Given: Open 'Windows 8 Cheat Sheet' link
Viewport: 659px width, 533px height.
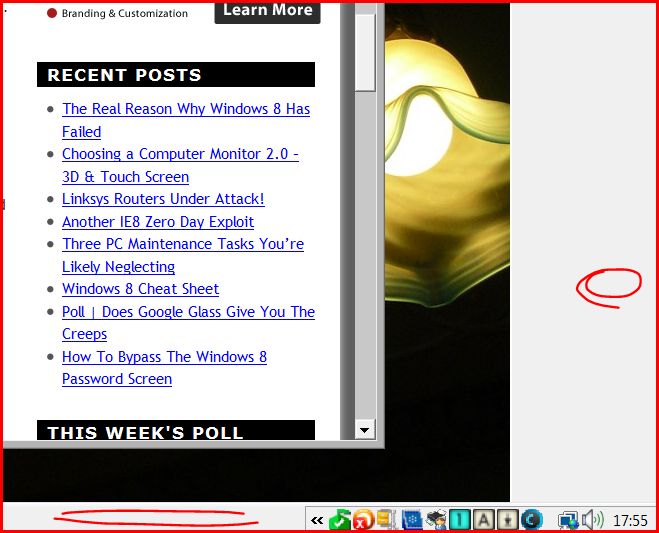Looking at the screenshot, I should click(x=140, y=289).
